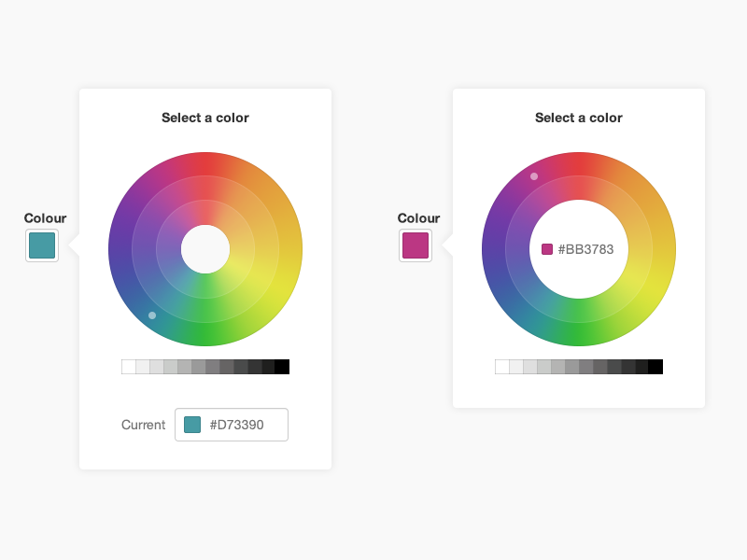Image resolution: width=747 pixels, height=560 pixels.
Task: Click the small magenta swatch beside #BB3783
Action: click(x=547, y=249)
